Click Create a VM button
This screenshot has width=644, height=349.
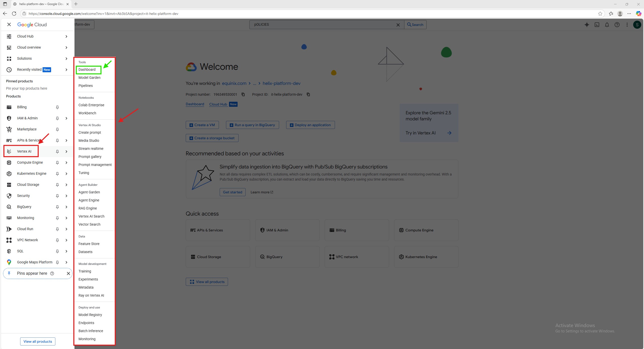click(202, 125)
